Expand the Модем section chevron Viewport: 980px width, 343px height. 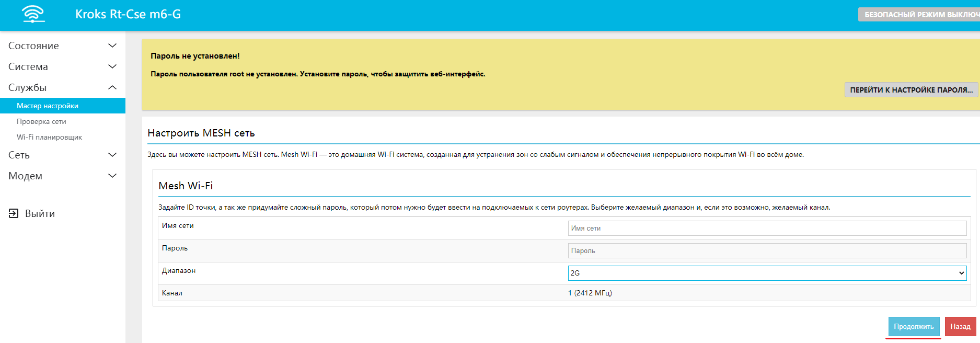(x=112, y=176)
